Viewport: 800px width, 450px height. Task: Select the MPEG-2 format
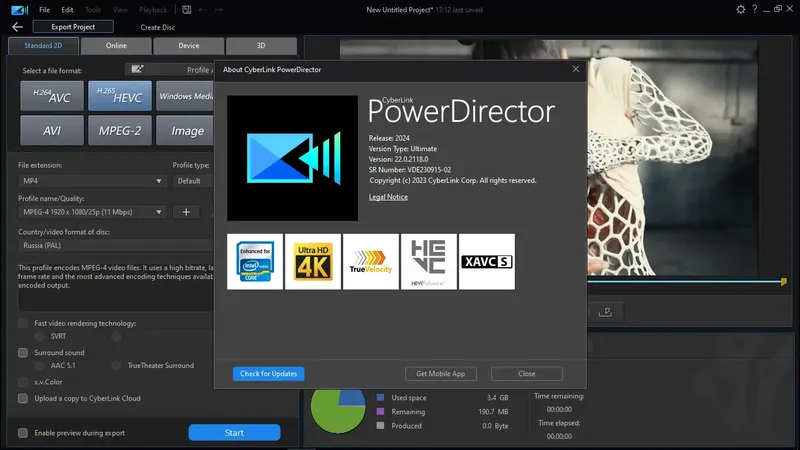(x=120, y=131)
